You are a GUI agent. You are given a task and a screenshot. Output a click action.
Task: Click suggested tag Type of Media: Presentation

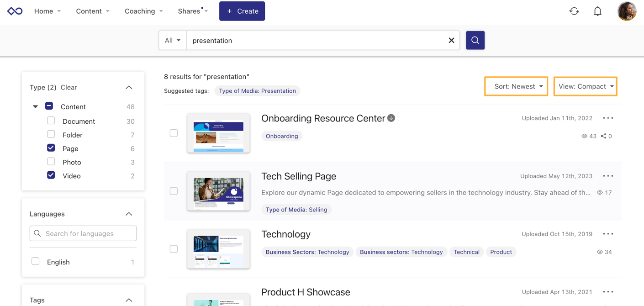[257, 91]
